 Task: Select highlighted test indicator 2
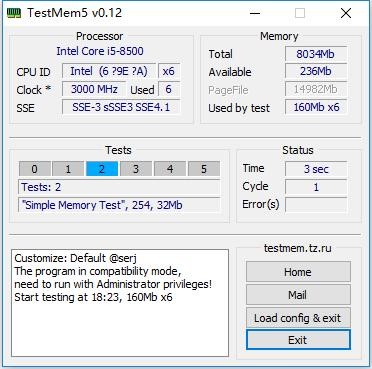coord(102,169)
